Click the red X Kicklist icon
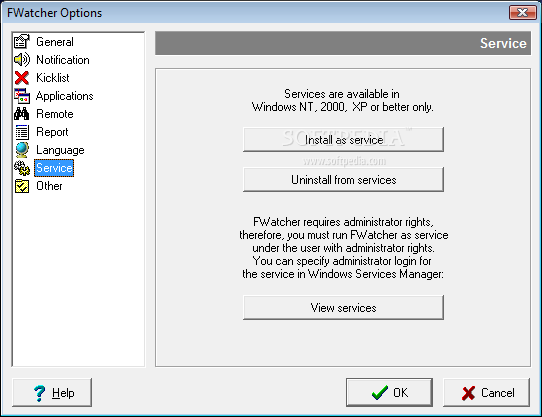542x417 pixels. pos(21,78)
